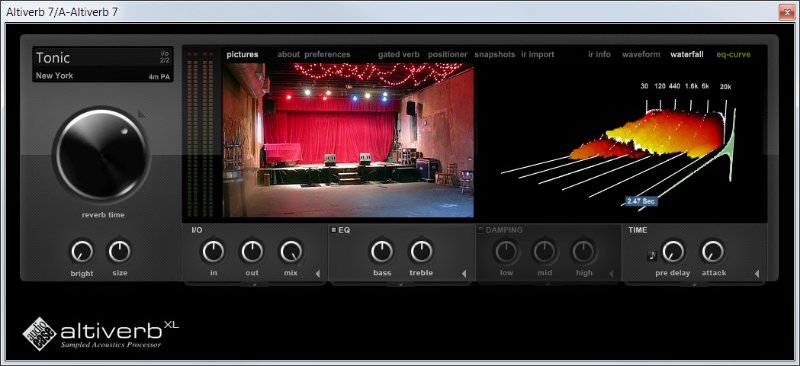The width and height of the screenshot is (800, 366).
Task: Click the mix knob
Action: 291,252
